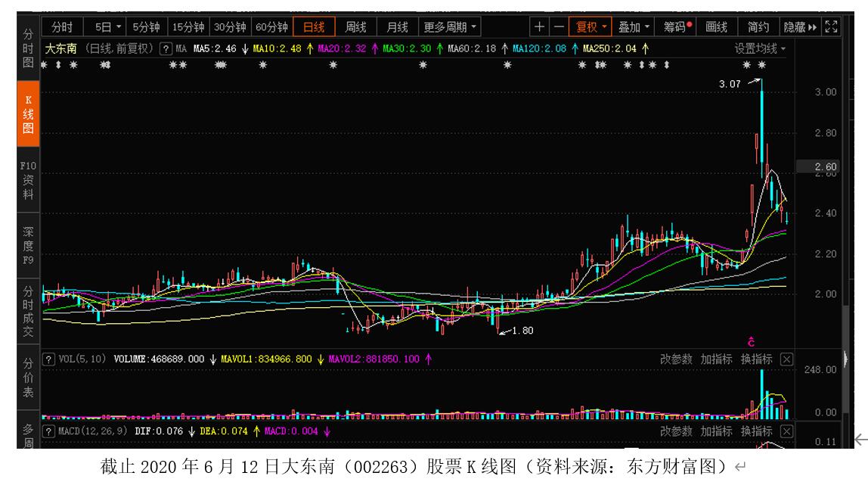Viewport: 868px width, 482px height.
Task: Select the 15分钟 period tab
Action: [188, 26]
